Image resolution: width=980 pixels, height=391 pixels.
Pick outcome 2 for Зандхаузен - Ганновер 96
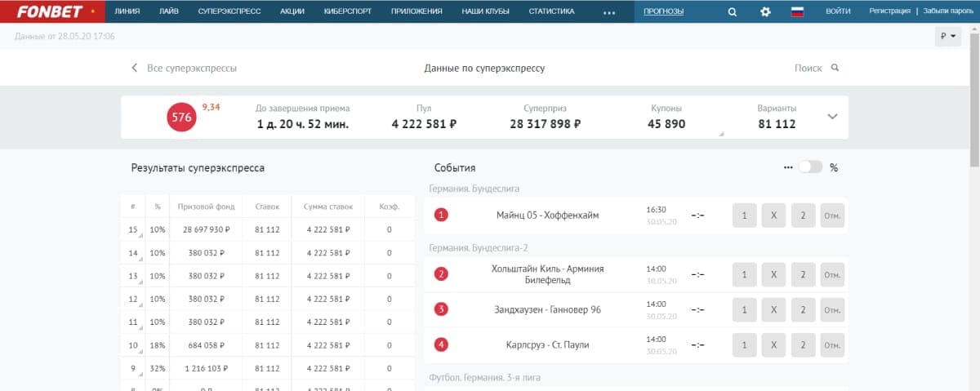[803, 309]
